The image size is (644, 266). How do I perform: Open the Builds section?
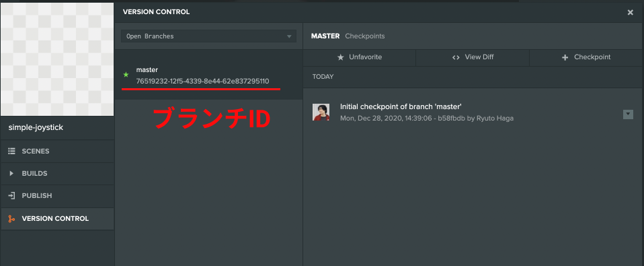[x=57, y=174]
